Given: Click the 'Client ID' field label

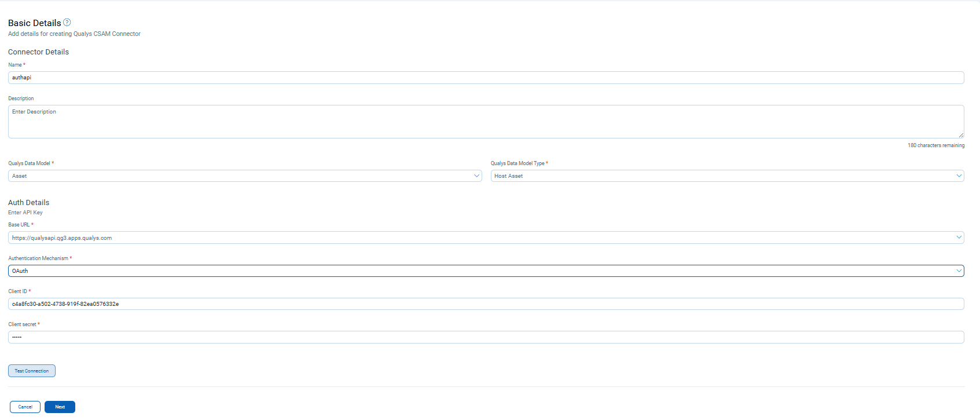Looking at the screenshot, I should point(18,291).
